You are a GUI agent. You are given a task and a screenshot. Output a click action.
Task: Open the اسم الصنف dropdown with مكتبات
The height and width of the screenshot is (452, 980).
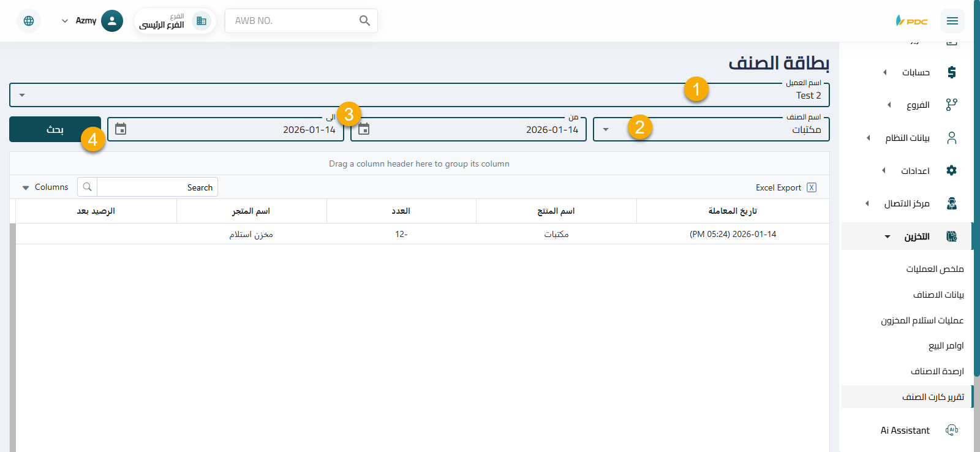pos(711,129)
